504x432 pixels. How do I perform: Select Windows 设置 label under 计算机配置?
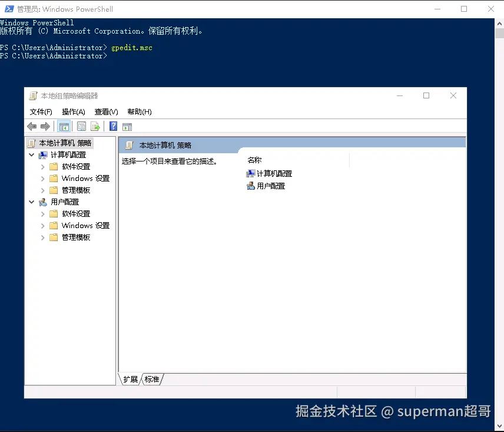coord(85,179)
